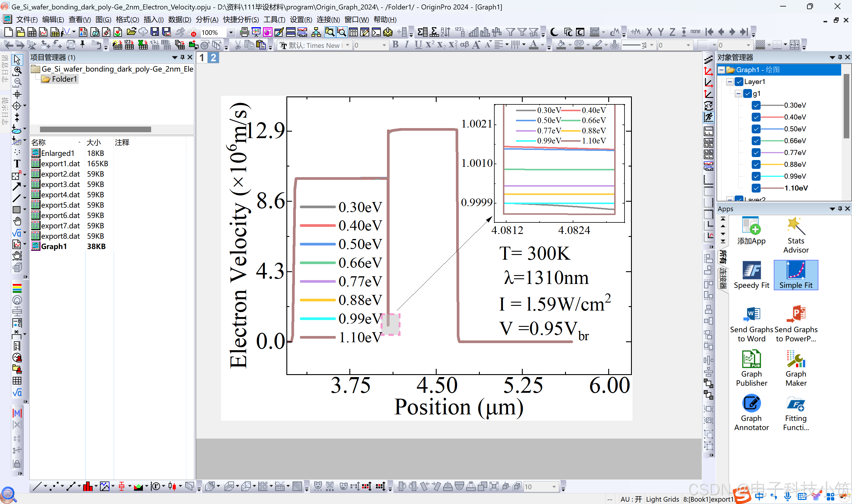Screen dimensions: 852x504
Task: Click the Bold formatting button
Action: pyautogui.click(x=395, y=45)
